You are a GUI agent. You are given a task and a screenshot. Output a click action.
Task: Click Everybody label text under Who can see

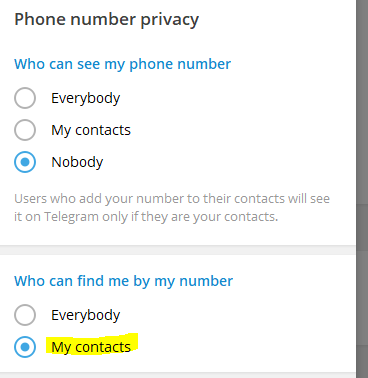coord(85,98)
